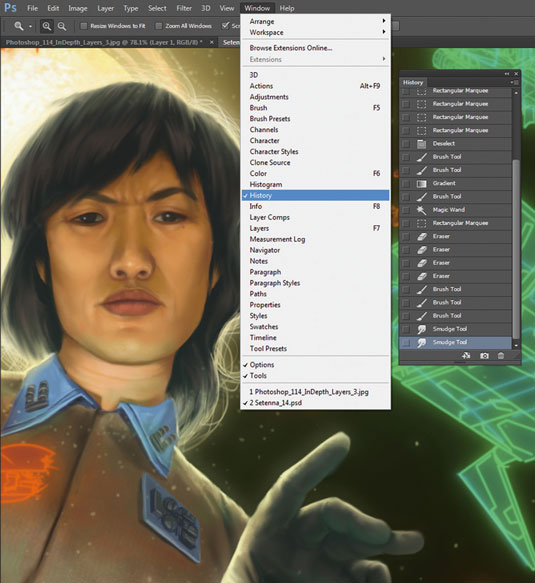Click History panel scroll down arrow
Viewport: 535px width, 583px height.
(516, 345)
